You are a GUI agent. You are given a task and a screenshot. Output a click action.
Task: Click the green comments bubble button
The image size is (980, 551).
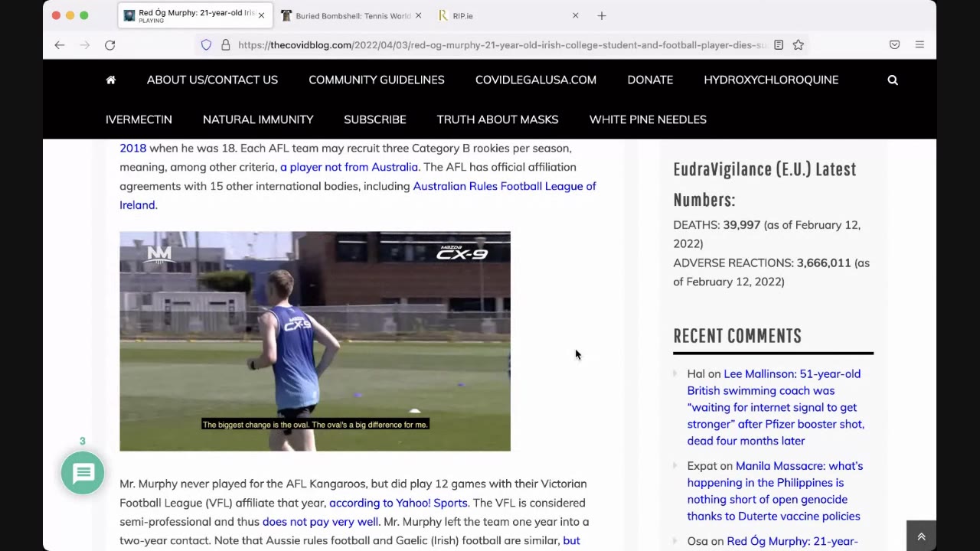coord(83,473)
